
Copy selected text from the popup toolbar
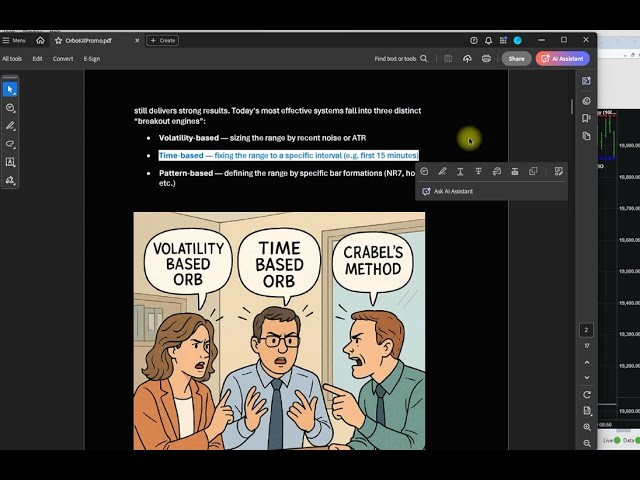(533, 171)
